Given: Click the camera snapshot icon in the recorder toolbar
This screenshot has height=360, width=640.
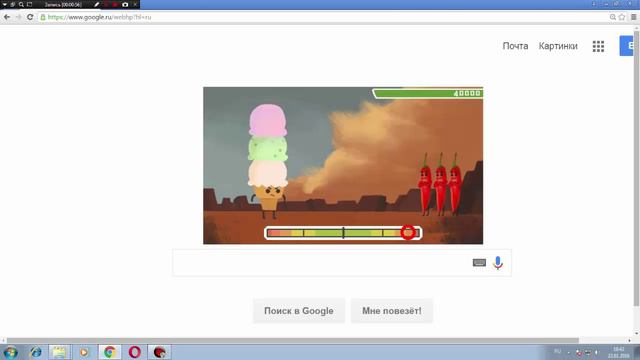Looking at the screenshot, I should click(x=125, y=4).
